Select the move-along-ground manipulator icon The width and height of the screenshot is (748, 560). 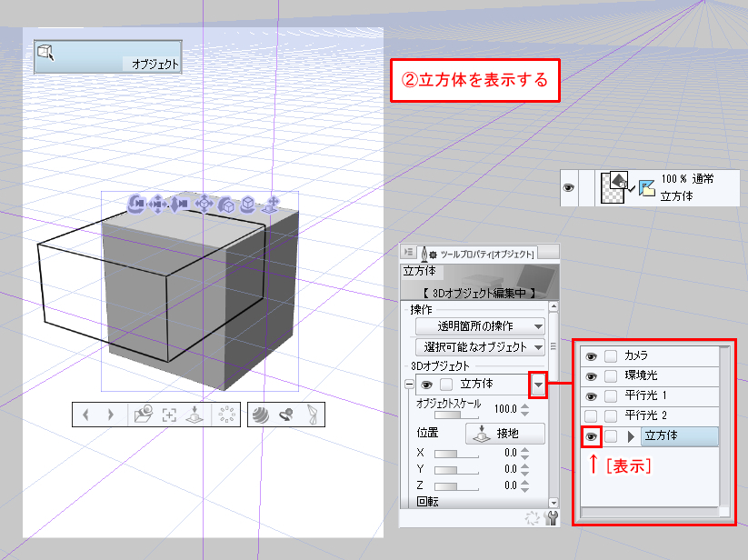tap(271, 205)
